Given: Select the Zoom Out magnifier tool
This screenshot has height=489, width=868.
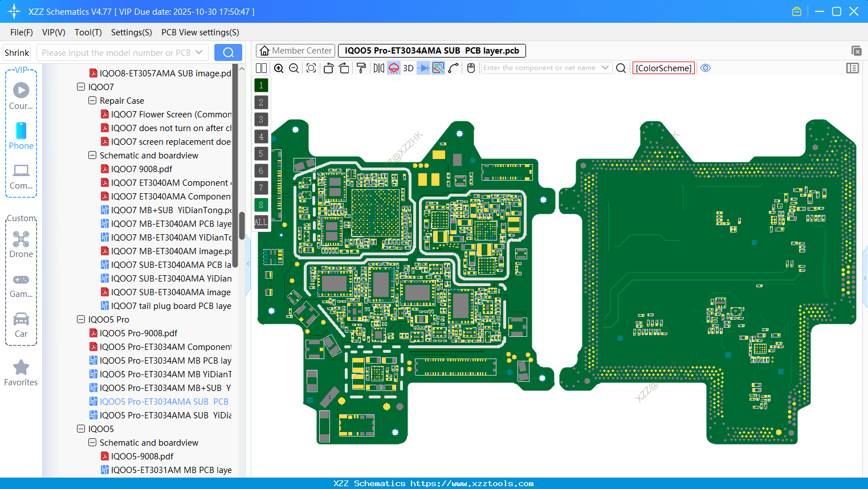Looking at the screenshot, I should click(x=294, y=68).
